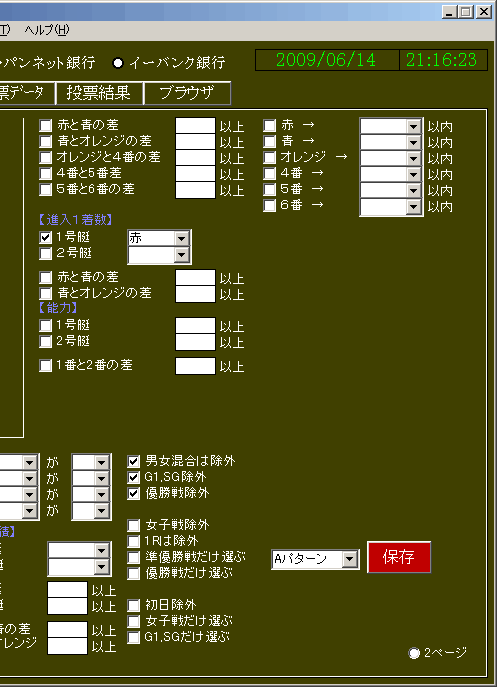This screenshot has width=497, height=687.
Task: Open the dropdown in the 青 → row
Action: pos(413,143)
